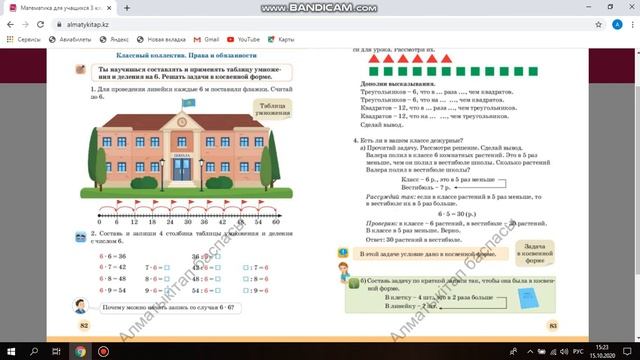The image size is (640, 360).
Task: Click the Bandicam recording taskbar icon
Action: pos(103,351)
